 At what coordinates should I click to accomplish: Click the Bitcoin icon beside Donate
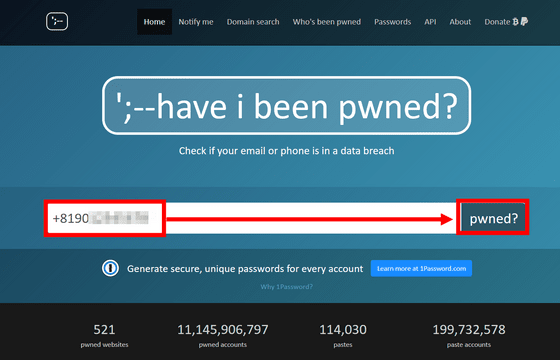pos(515,22)
